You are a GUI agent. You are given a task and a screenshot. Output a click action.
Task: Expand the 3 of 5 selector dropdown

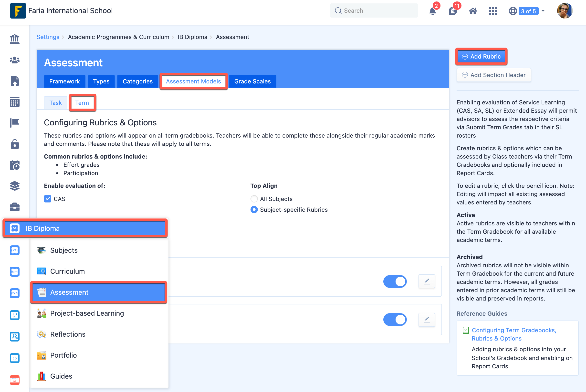click(543, 11)
